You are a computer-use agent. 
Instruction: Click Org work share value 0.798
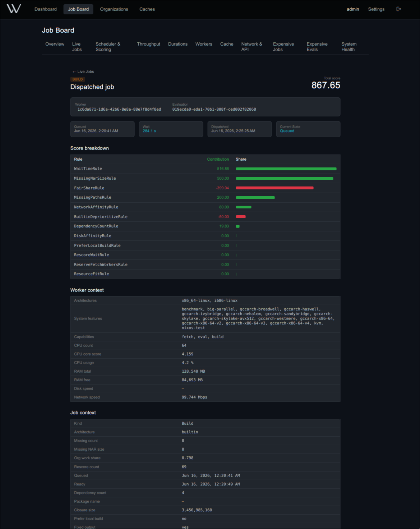[x=188, y=458]
